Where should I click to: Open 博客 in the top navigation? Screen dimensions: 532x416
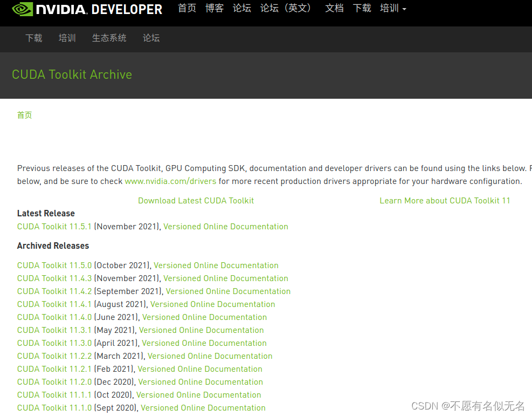click(x=215, y=8)
